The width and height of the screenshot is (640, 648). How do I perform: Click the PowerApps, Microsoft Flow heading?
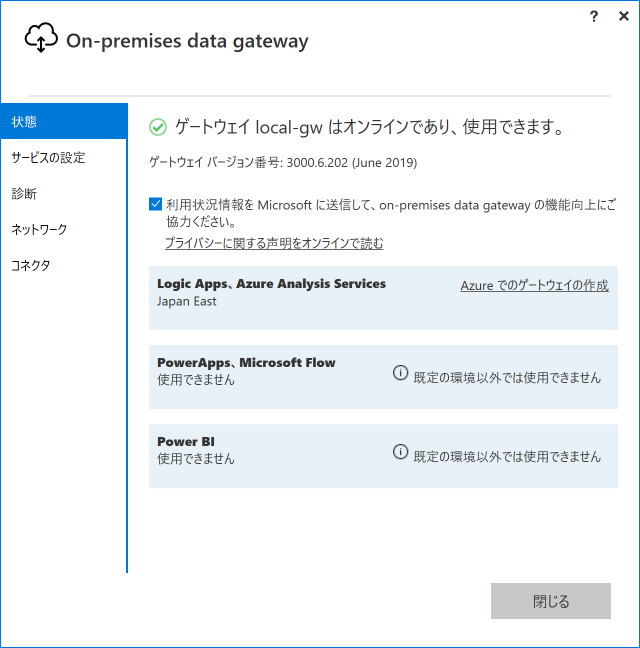coord(246,363)
